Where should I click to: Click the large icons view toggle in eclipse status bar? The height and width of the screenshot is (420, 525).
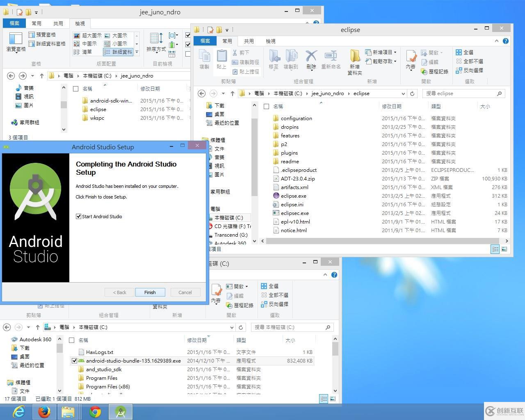[504, 249]
